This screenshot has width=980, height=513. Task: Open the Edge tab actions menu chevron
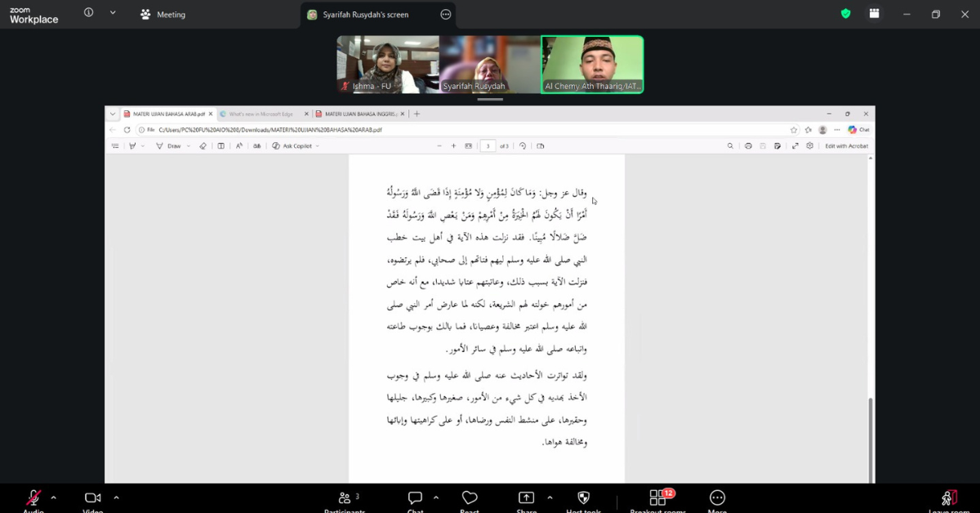click(x=113, y=114)
